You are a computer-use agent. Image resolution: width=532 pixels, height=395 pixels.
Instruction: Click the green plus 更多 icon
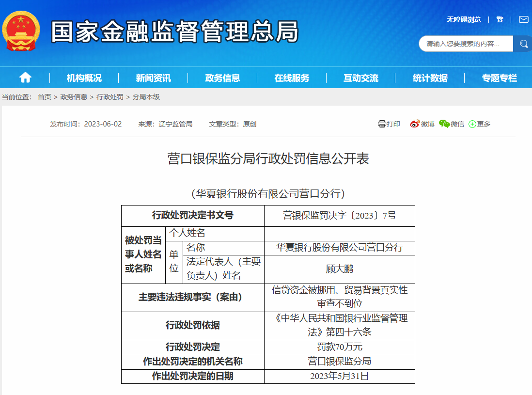coord(472,124)
